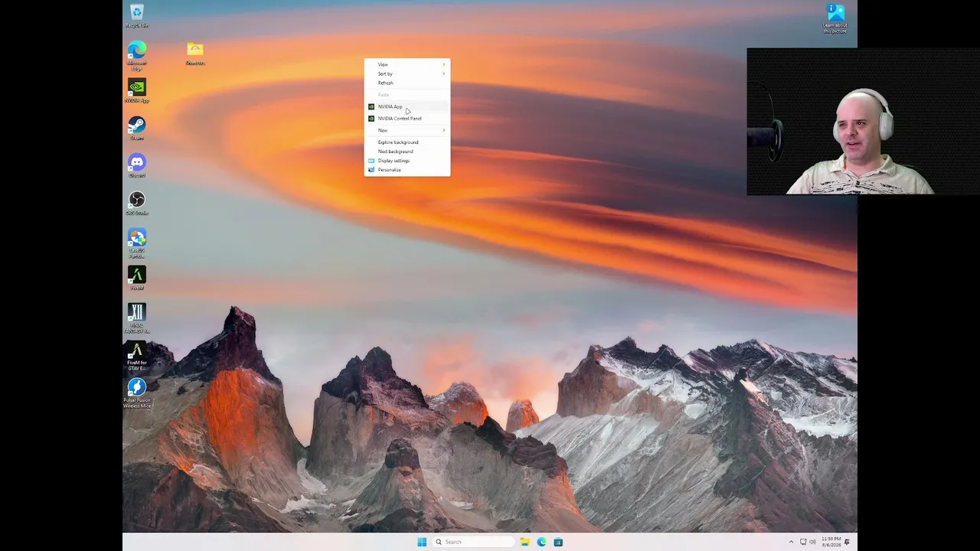Click the taskbar clock and date
This screenshot has height=551, width=980.
(831, 542)
